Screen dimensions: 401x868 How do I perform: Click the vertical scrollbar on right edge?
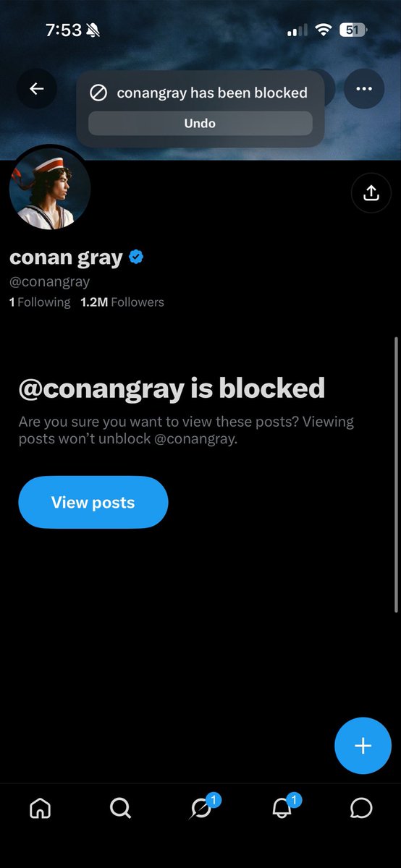[397, 474]
